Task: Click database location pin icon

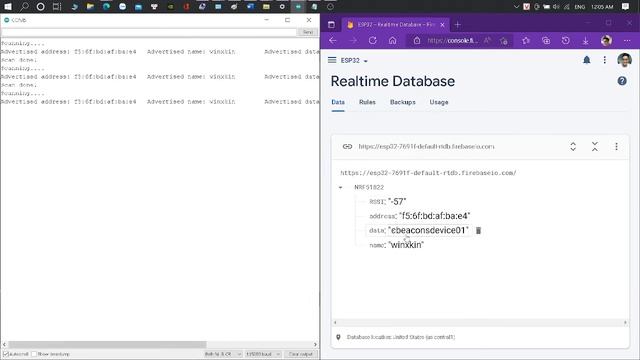Action: tap(338, 337)
